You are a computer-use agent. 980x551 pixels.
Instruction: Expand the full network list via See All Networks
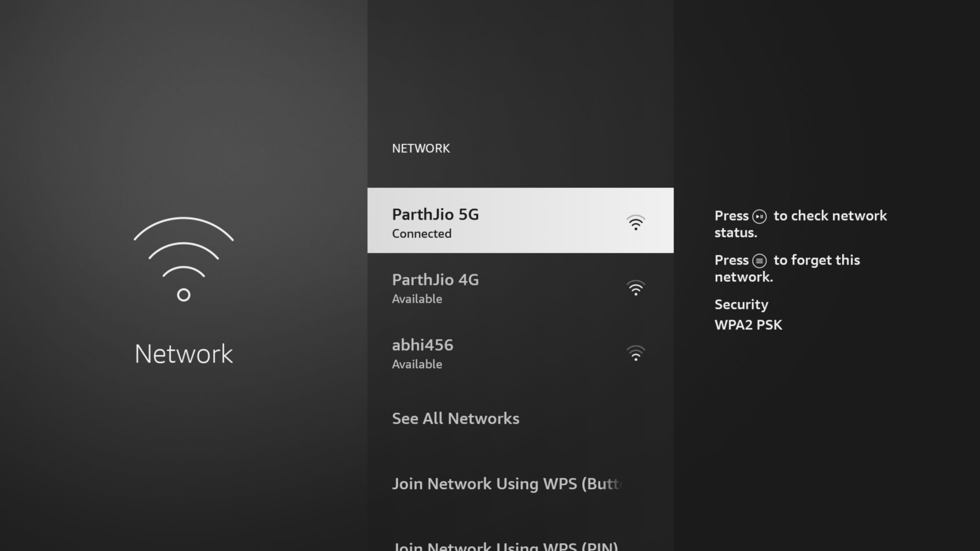point(456,419)
